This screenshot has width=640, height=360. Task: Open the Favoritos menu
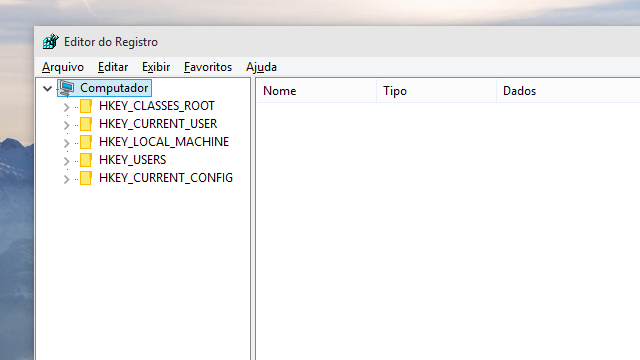[208, 67]
